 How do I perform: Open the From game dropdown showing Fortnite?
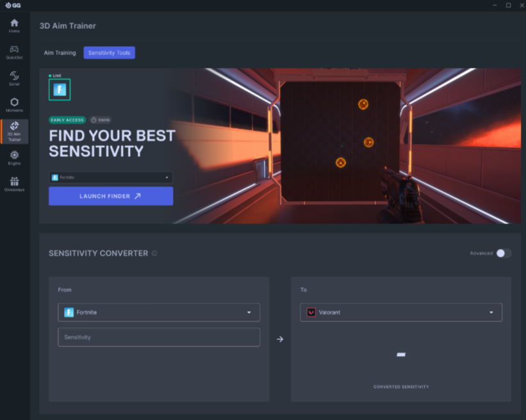pyautogui.click(x=159, y=312)
